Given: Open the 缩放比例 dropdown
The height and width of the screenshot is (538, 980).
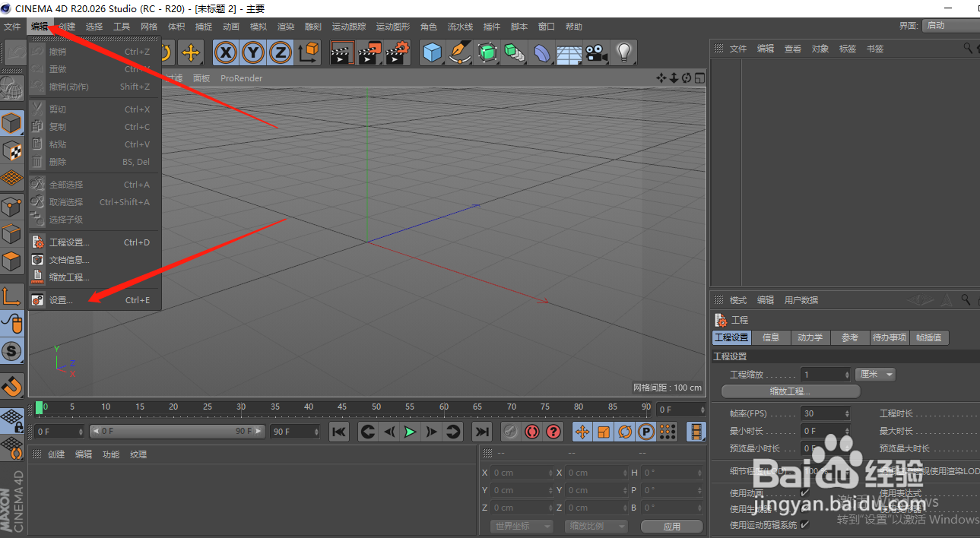Looking at the screenshot, I should pyautogui.click(x=596, y=526).
